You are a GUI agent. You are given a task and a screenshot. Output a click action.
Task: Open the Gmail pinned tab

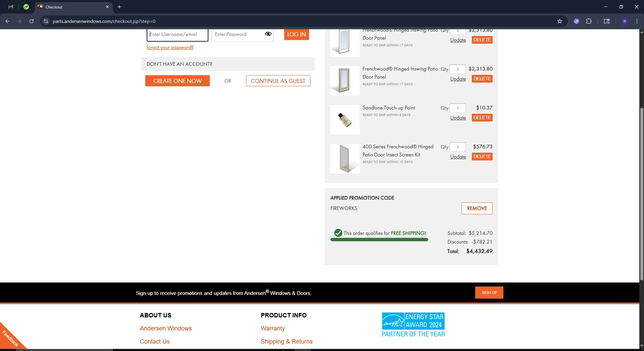click(x=11, y=7)
